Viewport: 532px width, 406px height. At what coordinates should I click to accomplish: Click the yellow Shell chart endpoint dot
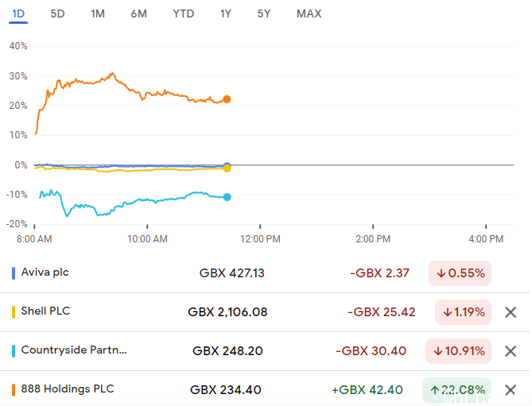click(x=227, y=168)
